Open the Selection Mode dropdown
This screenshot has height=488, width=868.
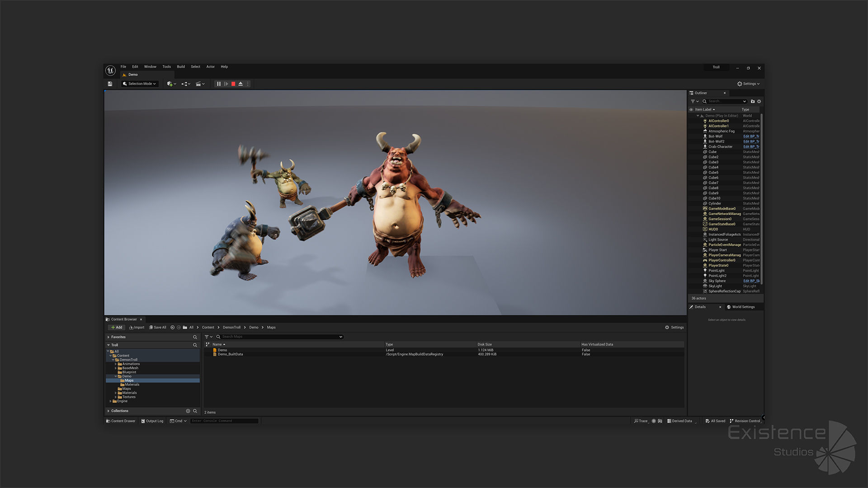pos(140,84)
